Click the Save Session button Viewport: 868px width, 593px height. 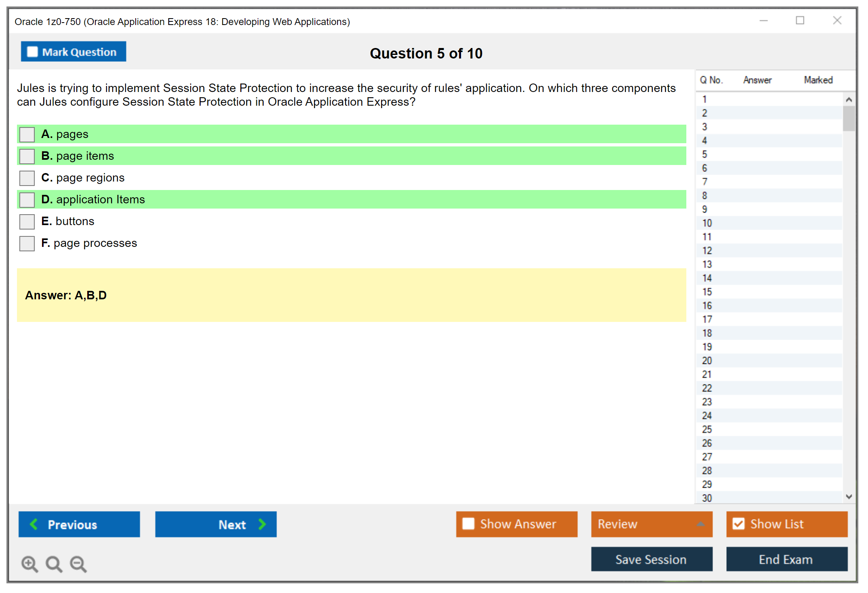click(x=651, y=560)
